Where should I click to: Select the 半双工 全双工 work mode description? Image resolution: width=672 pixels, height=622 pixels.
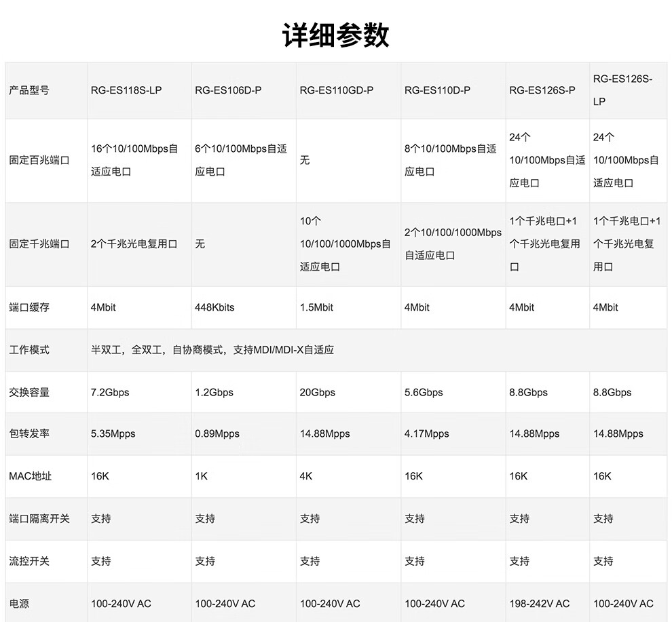[x=212, y=350]
